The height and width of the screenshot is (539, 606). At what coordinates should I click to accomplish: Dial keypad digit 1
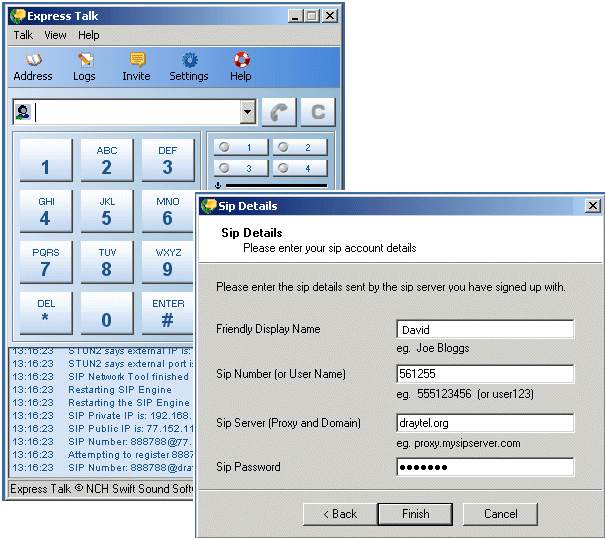click(x=46, y=160)
